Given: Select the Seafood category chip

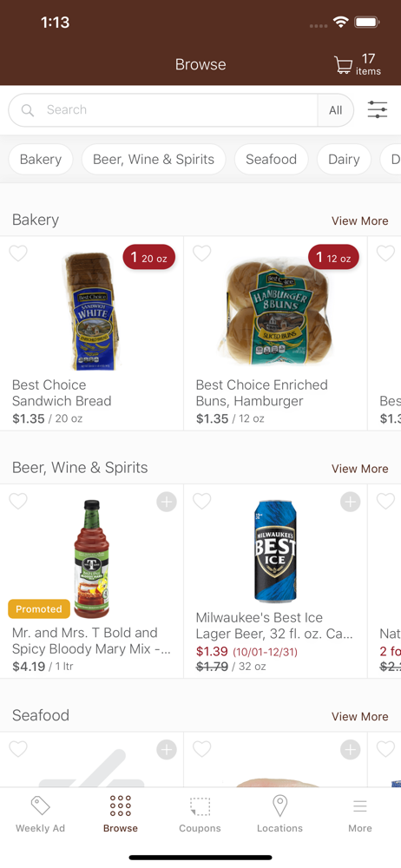Looking at the screenshot, I should click(272, 160).
